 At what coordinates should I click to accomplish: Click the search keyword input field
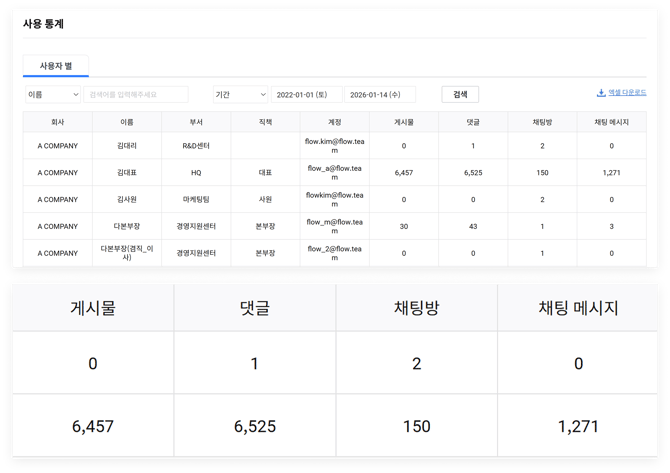(x=137, y=95)
